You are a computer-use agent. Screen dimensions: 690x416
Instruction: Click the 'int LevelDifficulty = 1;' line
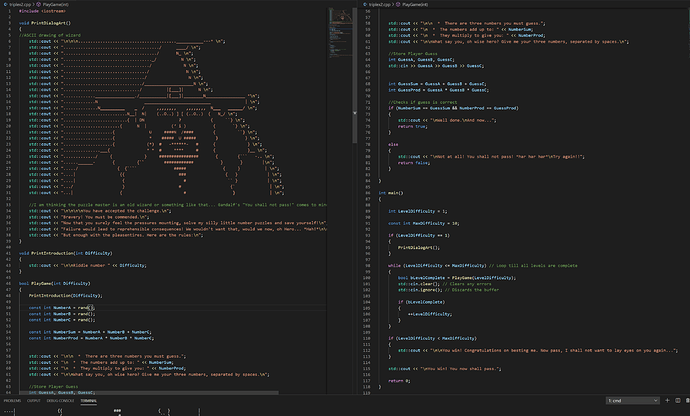418,211
